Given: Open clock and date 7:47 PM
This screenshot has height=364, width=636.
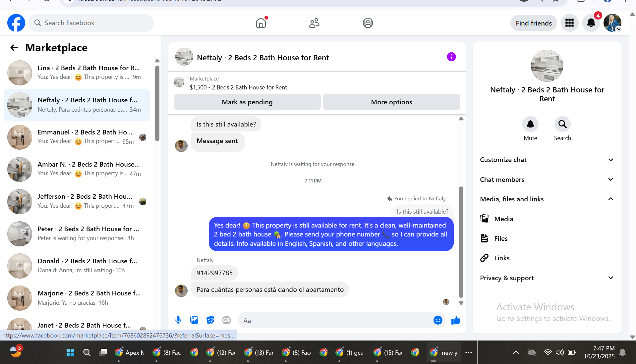Looking at the screenshot, I should click(x=599, y=352).
